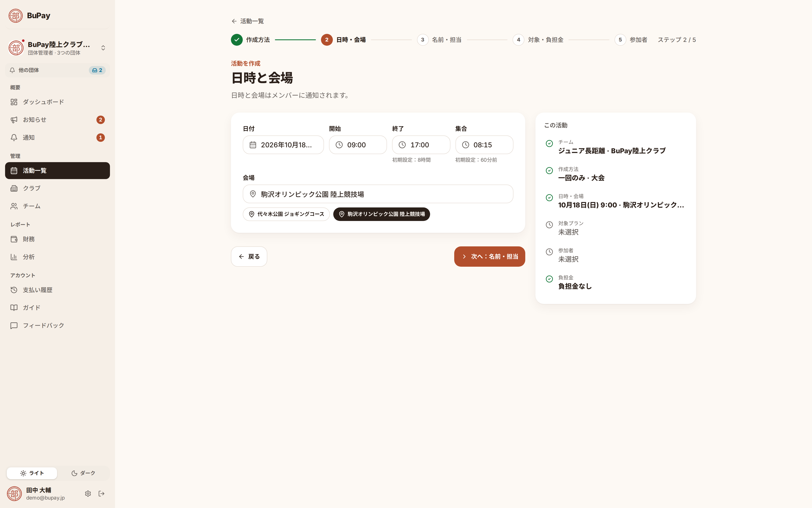Click the ガイド book icon

tap(14, 308)
